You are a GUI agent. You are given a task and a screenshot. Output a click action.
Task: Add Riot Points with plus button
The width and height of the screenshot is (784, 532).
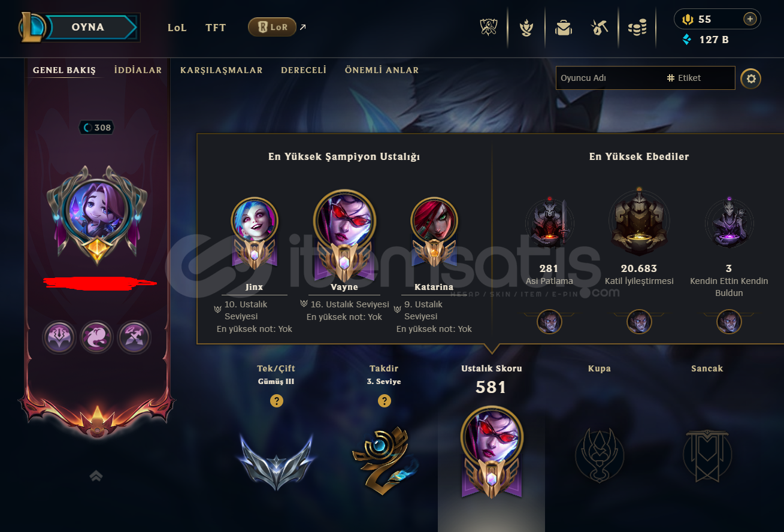tap(750, 19)
